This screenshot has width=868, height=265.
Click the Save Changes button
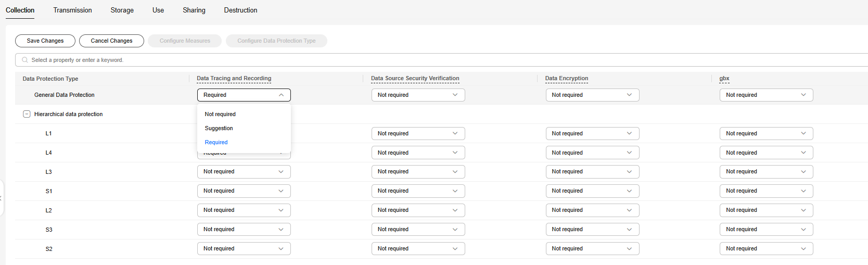(45, 41)
